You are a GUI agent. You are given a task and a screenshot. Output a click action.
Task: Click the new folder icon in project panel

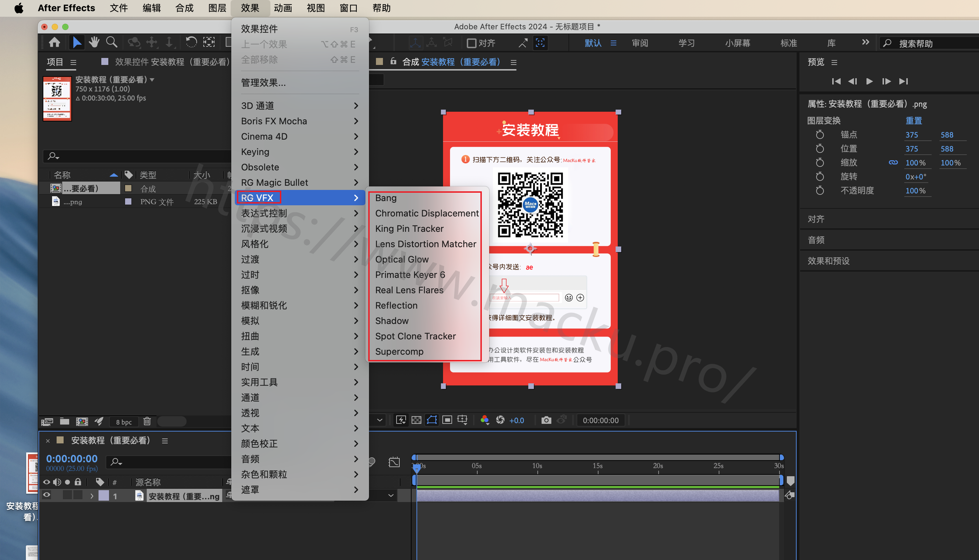[64, 421]
